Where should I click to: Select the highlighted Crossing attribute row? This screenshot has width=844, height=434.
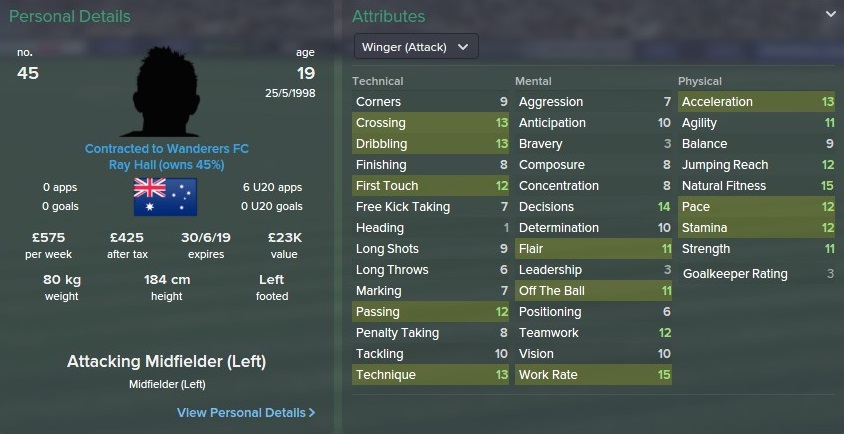click(431, 123)
